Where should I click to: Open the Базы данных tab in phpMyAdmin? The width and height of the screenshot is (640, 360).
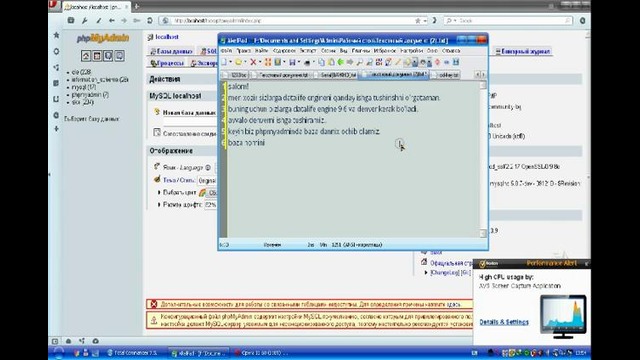pyautogui.click(x=171, y=51)
